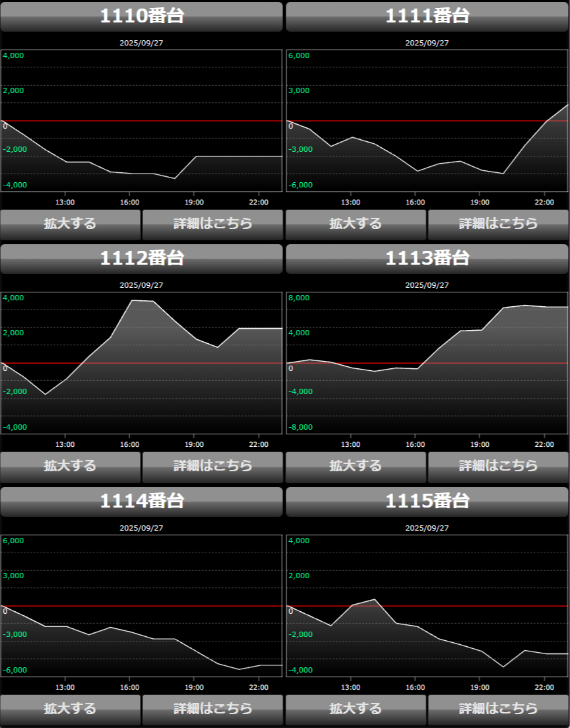Click the 拡大する button under machine 1111
Screen dimensions: 570x728
356,224
